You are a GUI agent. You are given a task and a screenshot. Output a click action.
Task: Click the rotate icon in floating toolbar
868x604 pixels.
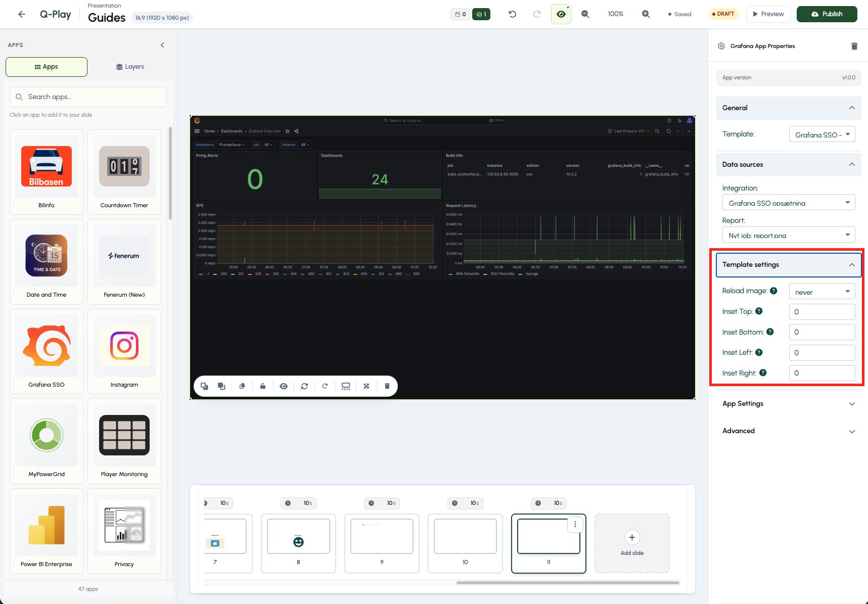point(325,386)
